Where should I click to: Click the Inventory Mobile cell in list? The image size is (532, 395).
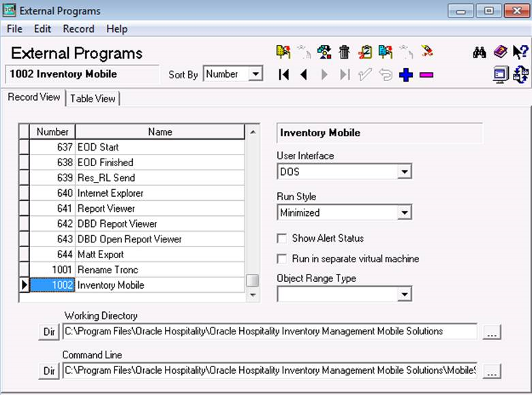click(x=160, y=285)
